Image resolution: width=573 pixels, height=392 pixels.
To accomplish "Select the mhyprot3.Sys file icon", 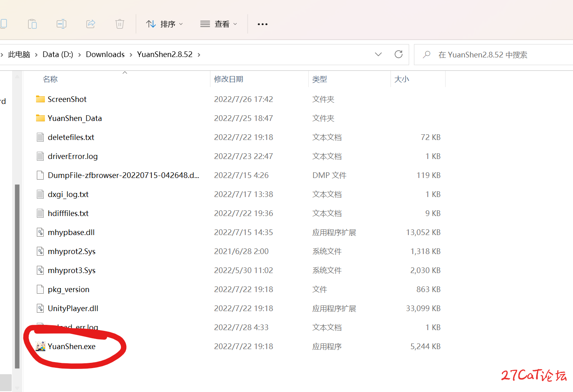I will (40, 270).
